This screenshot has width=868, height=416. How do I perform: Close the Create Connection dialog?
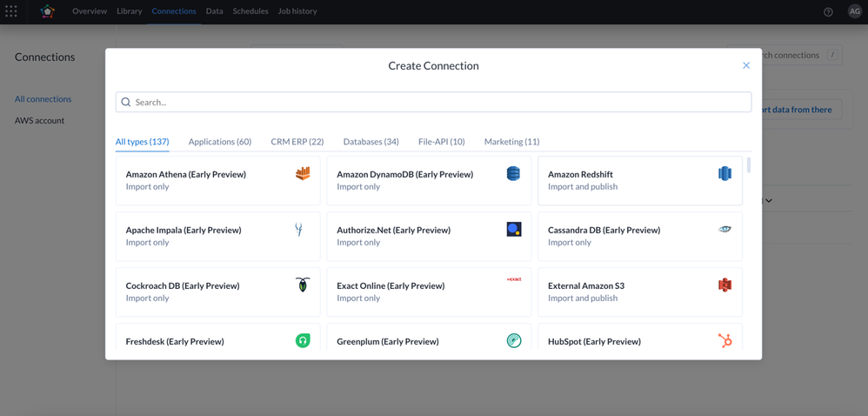pyautogui.click(x=746, y=65)
